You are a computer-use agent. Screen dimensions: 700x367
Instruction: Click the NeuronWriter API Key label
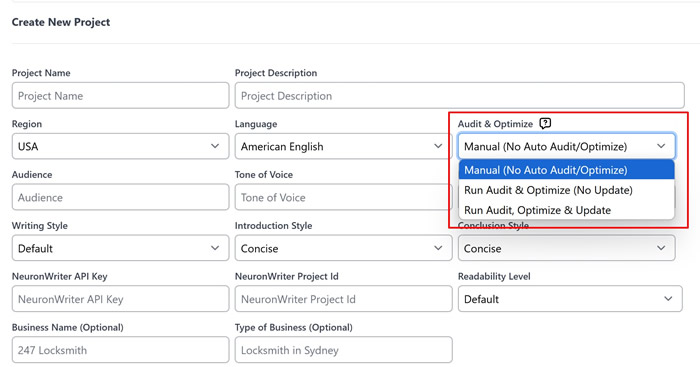tap(59, 277)
